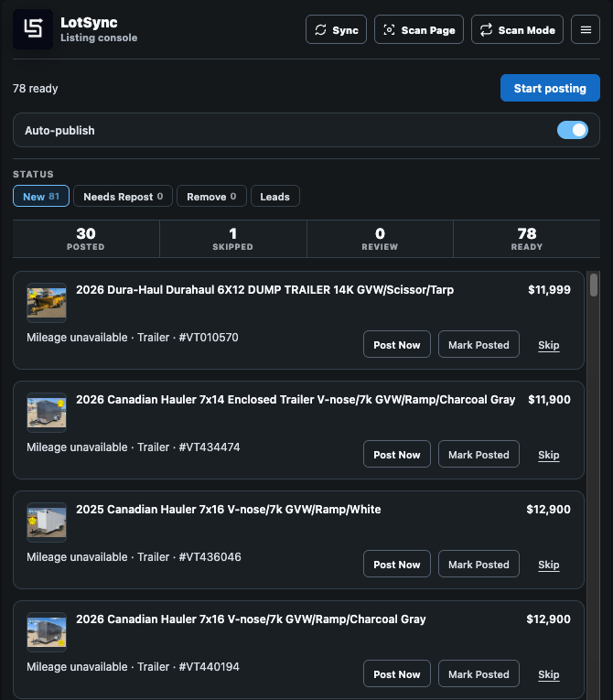
Task: Click Mileage unavailable text for #VT436046
Action: (77, 557)
